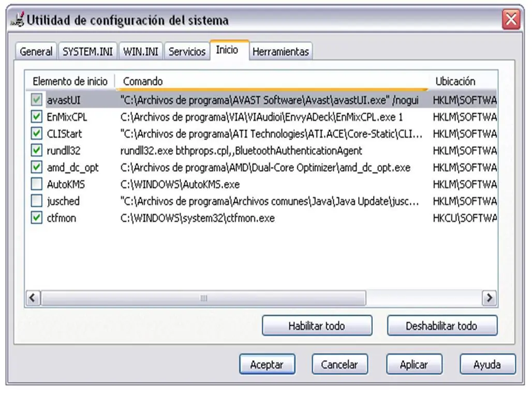
Task: Confirm with the Aceptar button
Action: pos(267,364)
